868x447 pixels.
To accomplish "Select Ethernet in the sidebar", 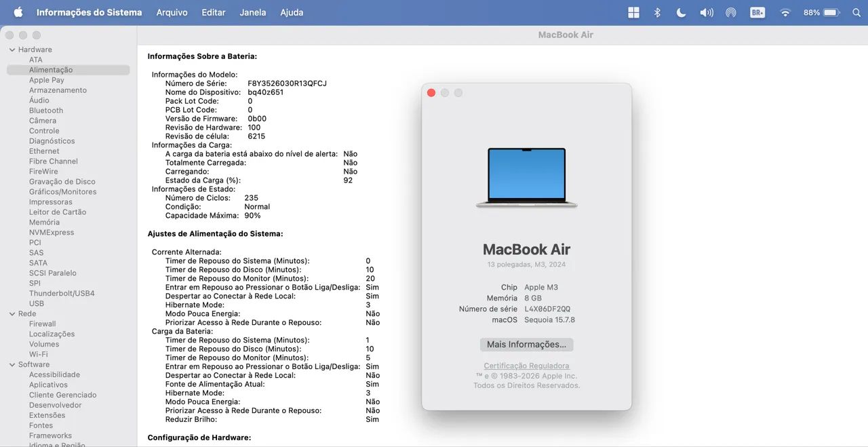I will point(44,151).
